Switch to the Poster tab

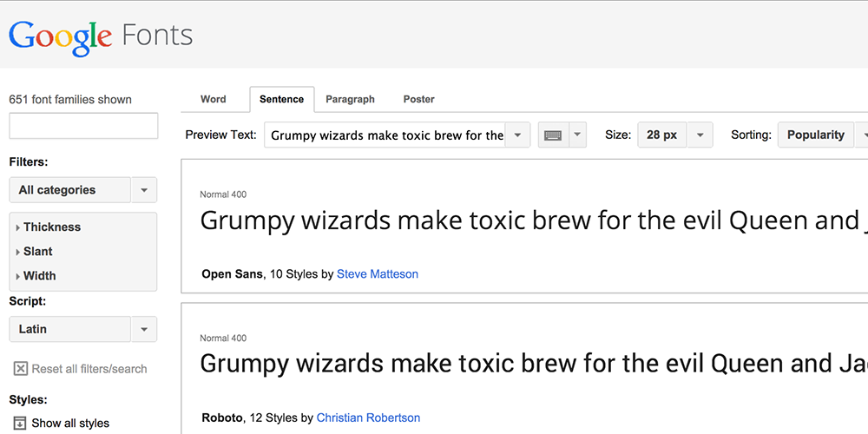tap(419, 99)
